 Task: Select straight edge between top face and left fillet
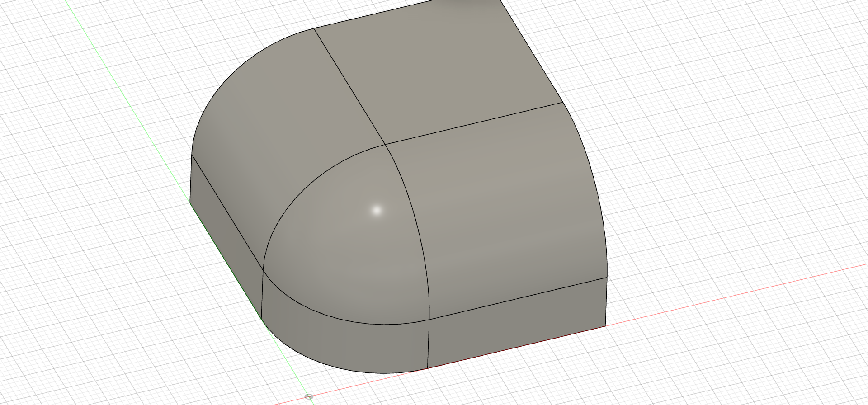pyautogui.click(x=349, y=86)
